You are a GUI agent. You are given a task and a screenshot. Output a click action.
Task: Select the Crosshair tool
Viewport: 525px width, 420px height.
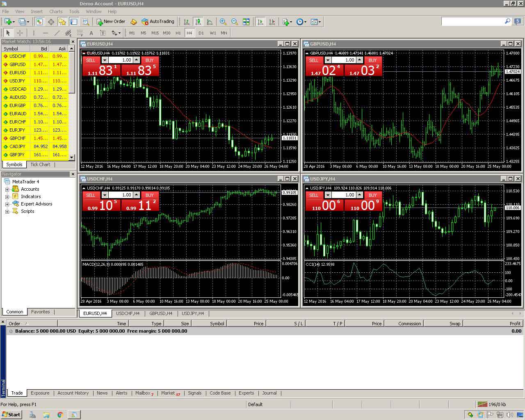point(20,33)
